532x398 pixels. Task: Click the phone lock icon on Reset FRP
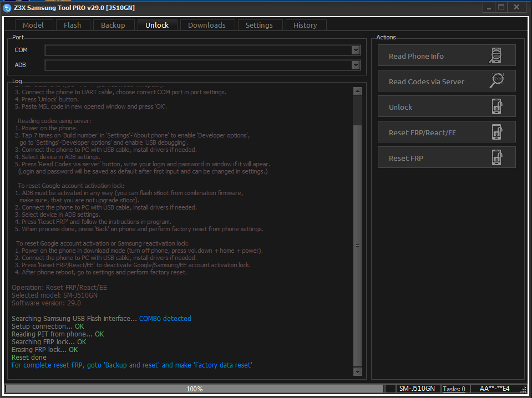tap(496, 158)
